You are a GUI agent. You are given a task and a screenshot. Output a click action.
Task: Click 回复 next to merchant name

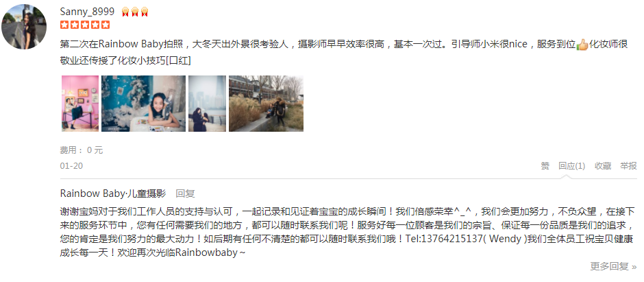[x=185, y=193]
